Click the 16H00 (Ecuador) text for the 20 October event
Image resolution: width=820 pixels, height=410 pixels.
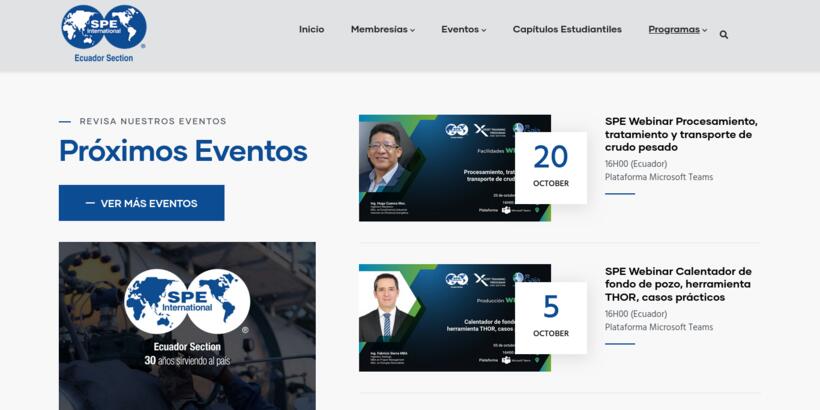(x=636, y=164)
